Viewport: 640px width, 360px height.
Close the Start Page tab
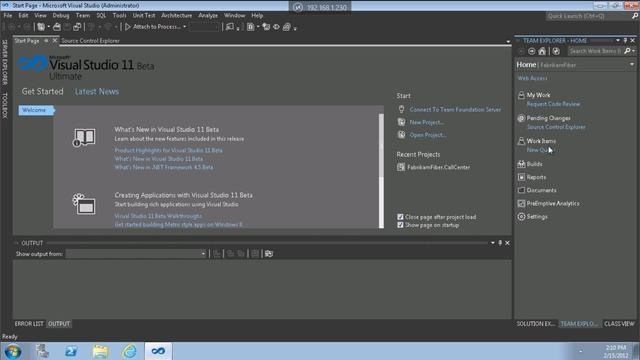55,41
